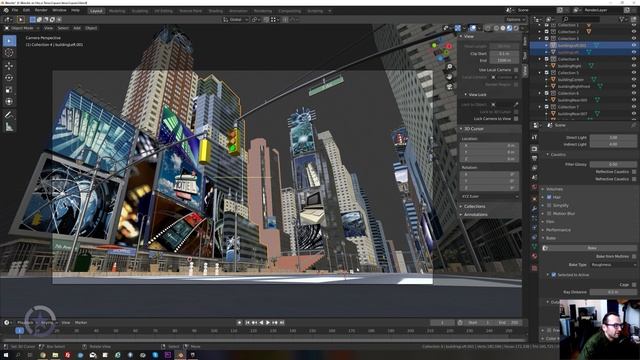Jump to the timeline end frame
The image size is (640, 360).
point(282,322)
